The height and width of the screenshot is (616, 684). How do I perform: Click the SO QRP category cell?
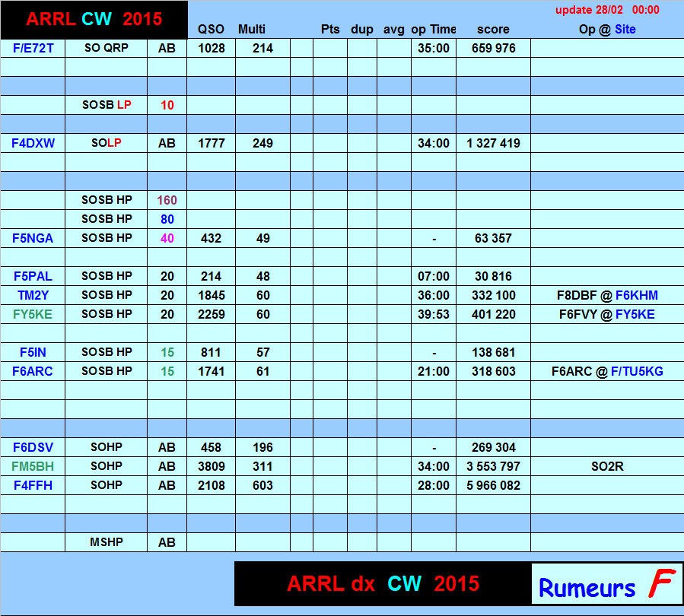[x=107, y=48]
